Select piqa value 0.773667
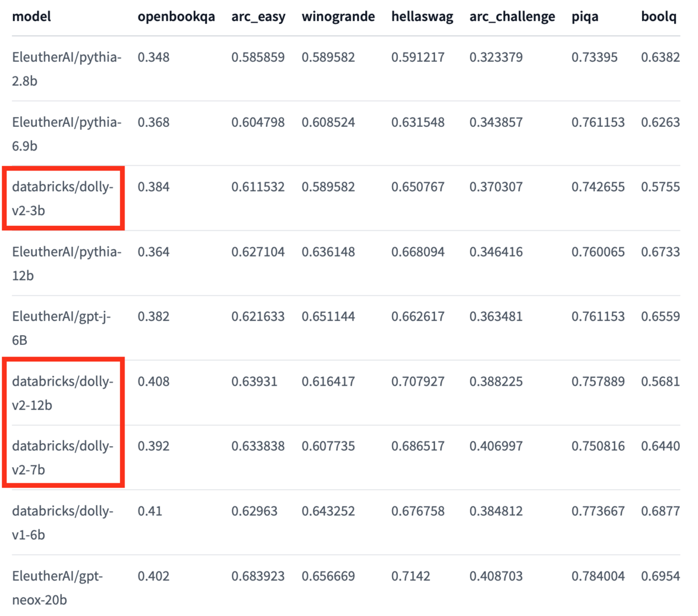 (x=599, y=511)
